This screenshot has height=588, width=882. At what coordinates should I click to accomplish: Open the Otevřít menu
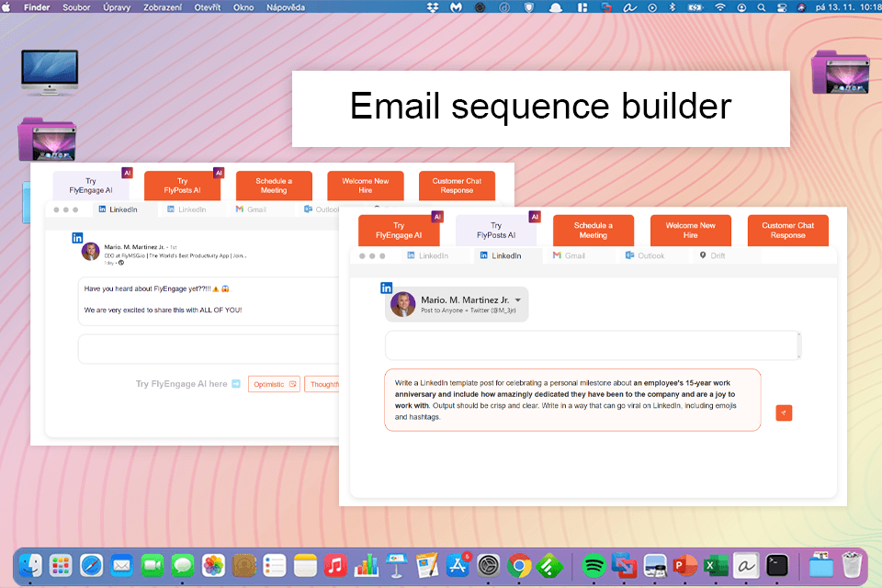click(207, 7)
